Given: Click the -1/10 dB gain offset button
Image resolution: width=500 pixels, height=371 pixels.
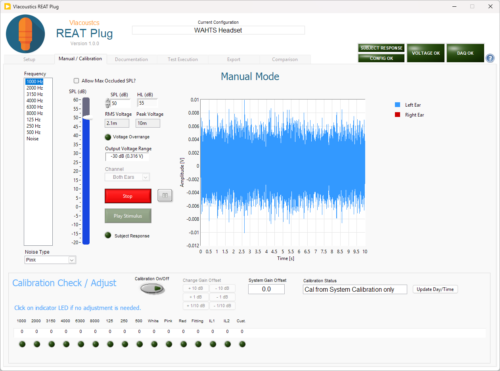Looking at the screenshot, I should pos(222,306).
